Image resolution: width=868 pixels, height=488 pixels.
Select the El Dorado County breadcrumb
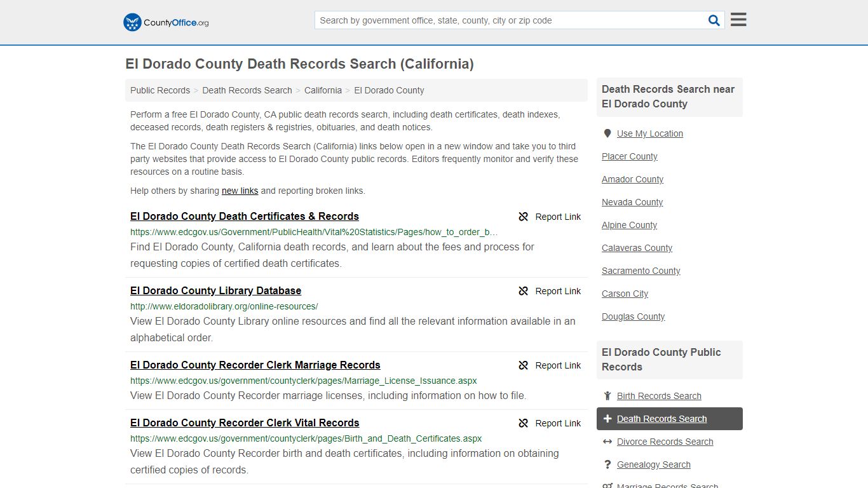pos(389,90)
